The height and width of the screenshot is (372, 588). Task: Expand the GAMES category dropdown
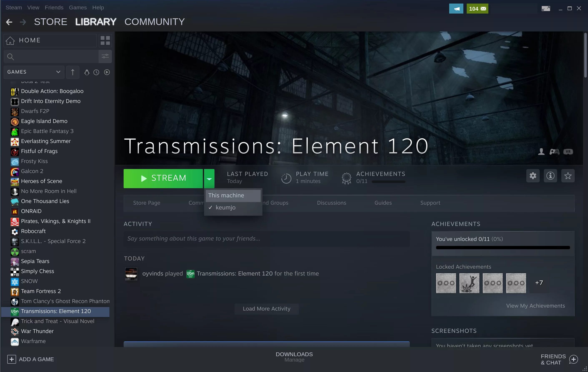[34, 72]
